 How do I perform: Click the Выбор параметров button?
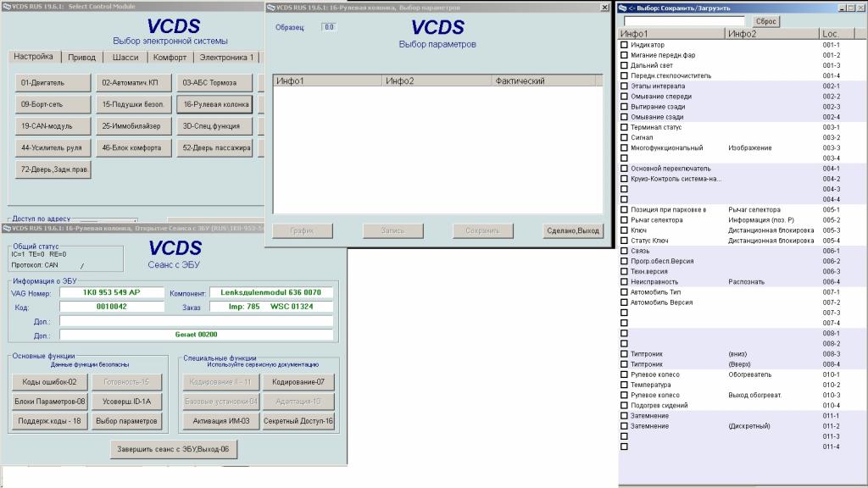coord(126,421)
